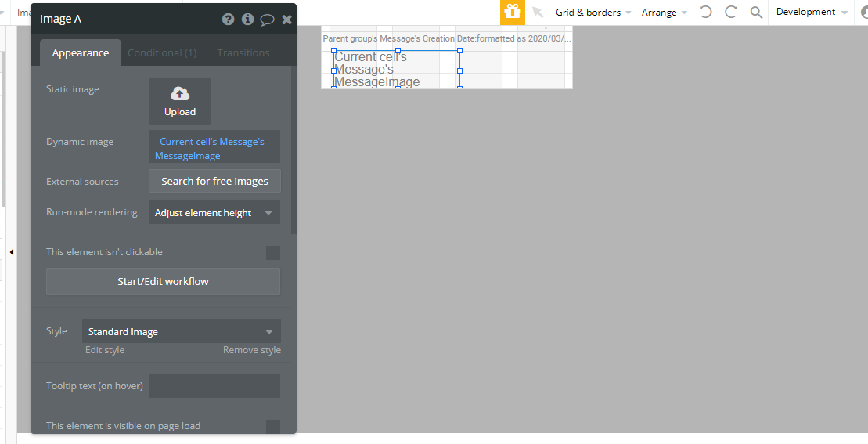
Task: Collapse sidebar with left arrow handle
Action: point(12,252)
